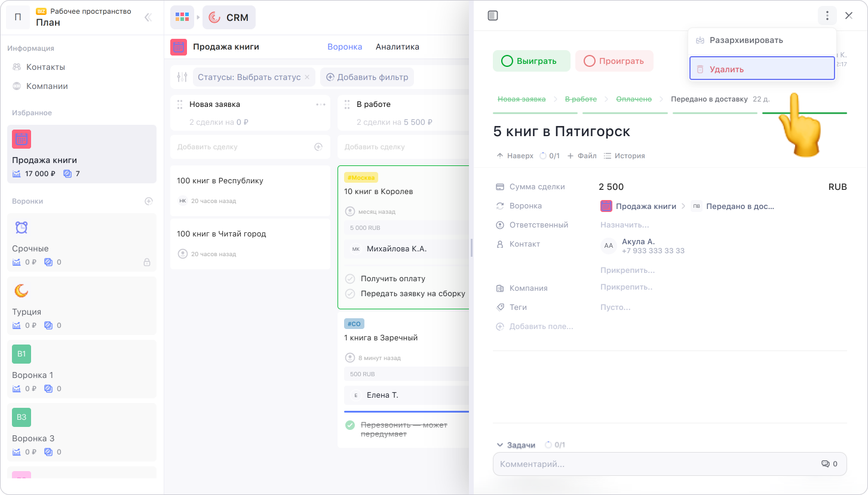Click plus icon next to Воронки

pos(149,201)
